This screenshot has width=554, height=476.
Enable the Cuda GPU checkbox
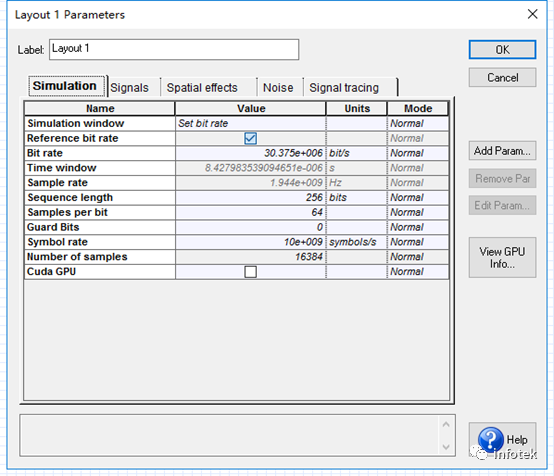coord(250,272)
